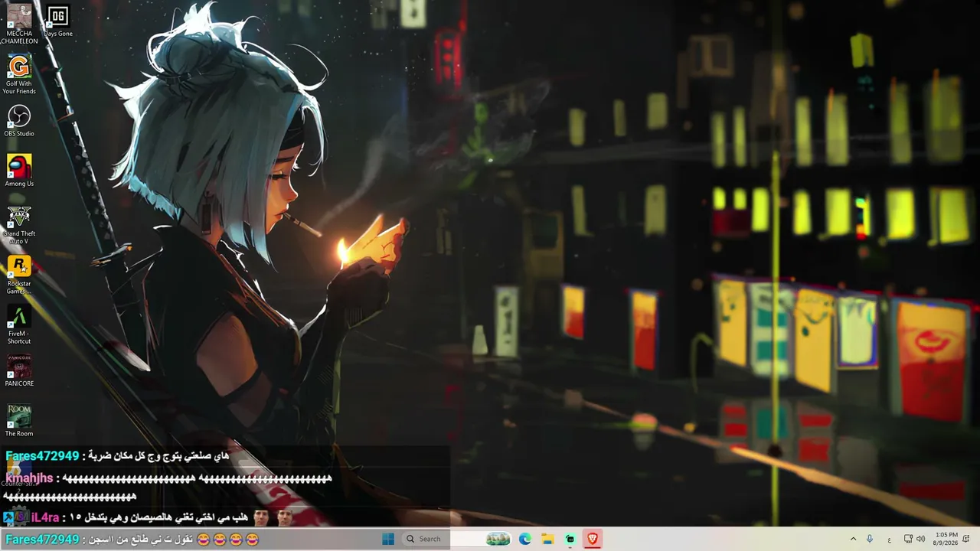
Task: Click the microphone tray icon
Action: pos(870,539)
